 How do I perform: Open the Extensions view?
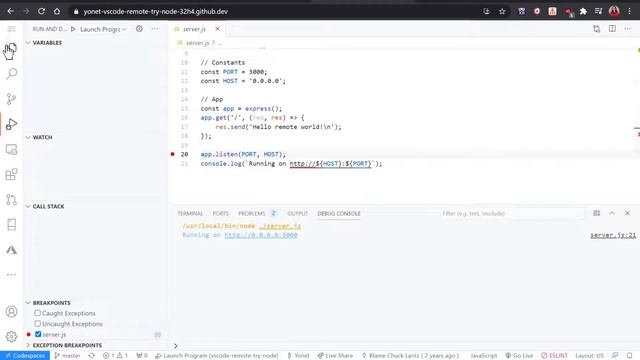(x=11, y=174)
